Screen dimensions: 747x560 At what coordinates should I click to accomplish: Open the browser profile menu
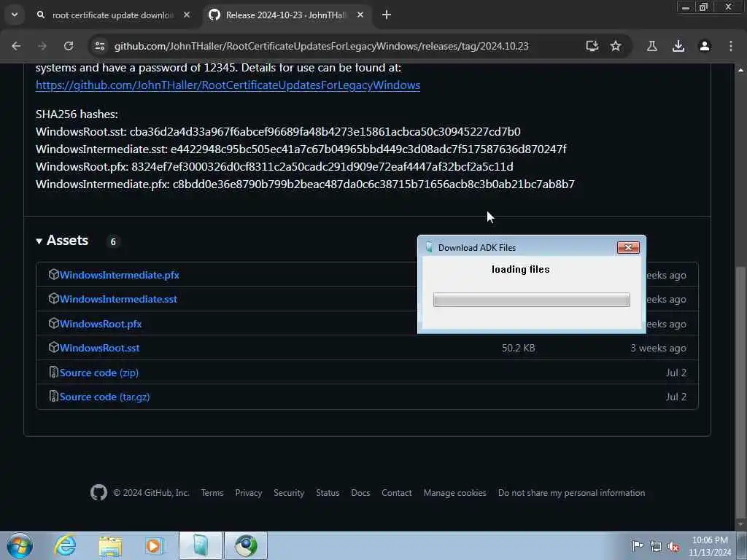(x=705, y=46)
